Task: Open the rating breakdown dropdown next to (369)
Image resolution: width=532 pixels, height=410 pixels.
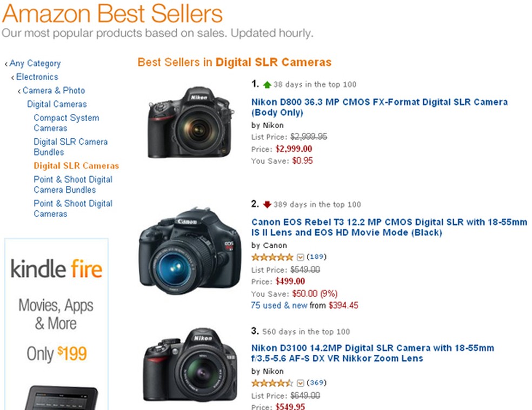Action: click(300, 383)
